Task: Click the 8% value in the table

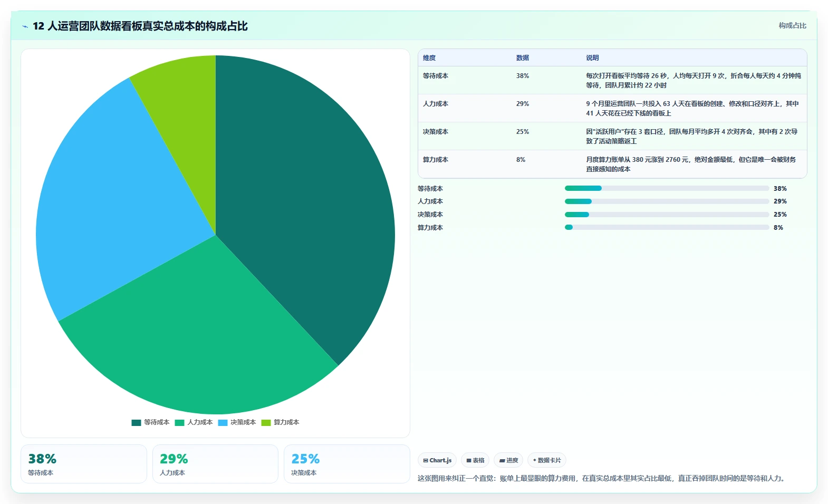Action: pos(521,160)
